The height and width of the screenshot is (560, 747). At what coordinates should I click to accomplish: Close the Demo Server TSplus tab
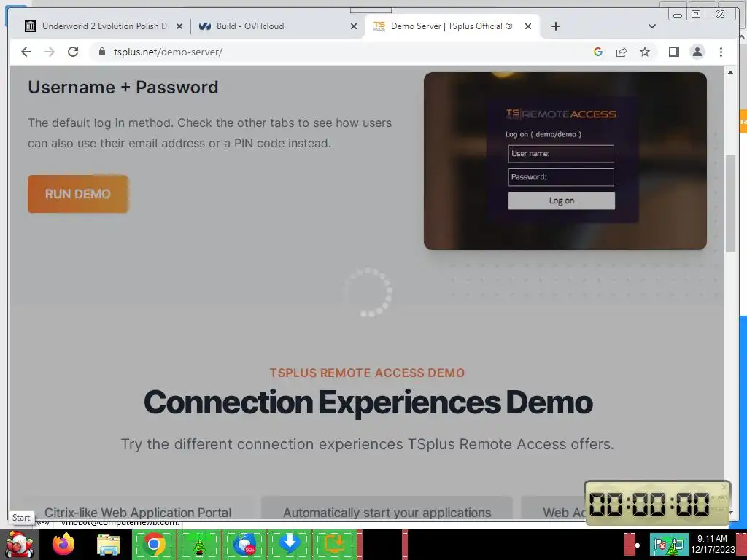[x=528, y=27]
